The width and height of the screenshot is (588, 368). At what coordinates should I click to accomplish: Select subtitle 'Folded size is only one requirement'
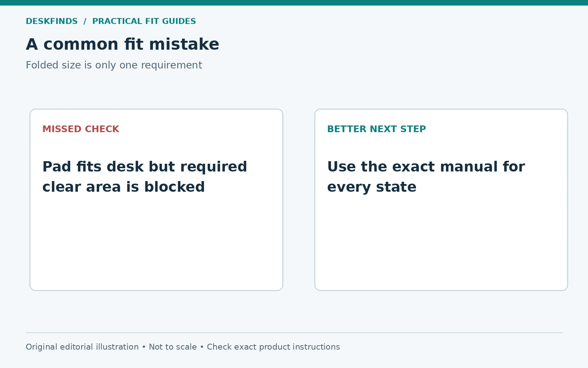(x=114, y=65)
